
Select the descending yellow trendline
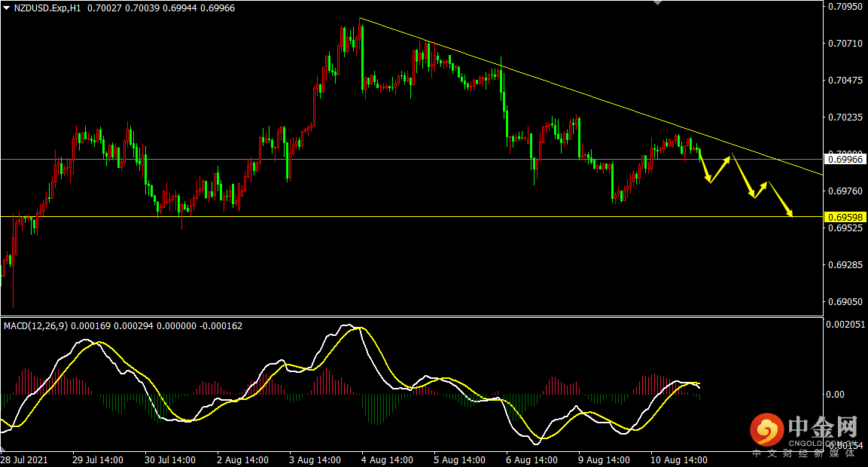[591, 96]
